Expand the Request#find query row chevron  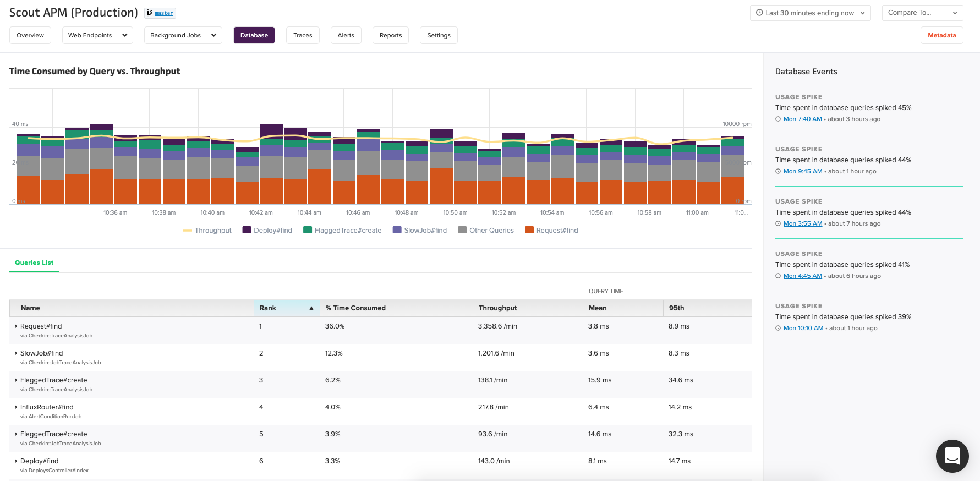tap(15, 326)
